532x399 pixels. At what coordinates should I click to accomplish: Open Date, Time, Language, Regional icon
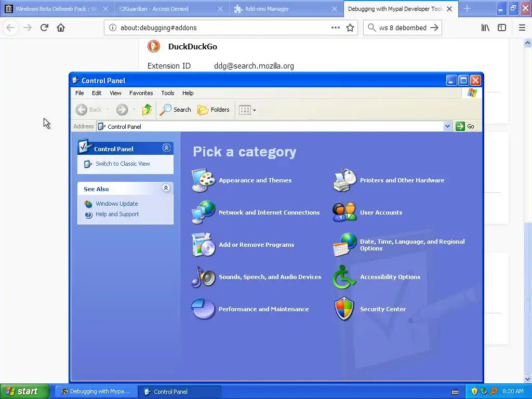click(x=344, y=245)
